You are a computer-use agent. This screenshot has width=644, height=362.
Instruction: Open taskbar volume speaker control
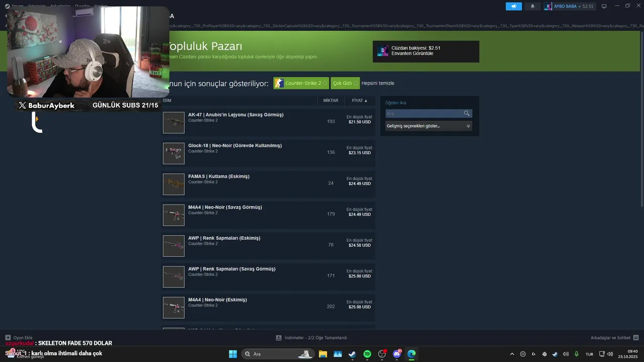click(x=610, y=354)
